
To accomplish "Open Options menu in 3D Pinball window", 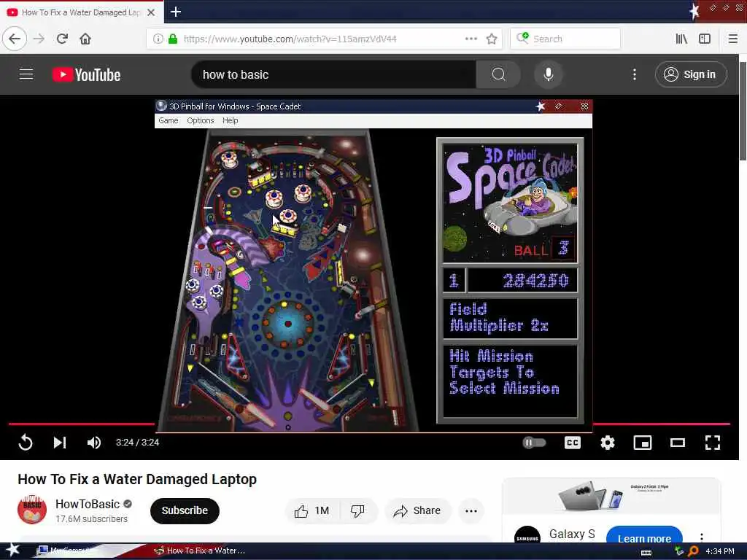I will (201, 120).
